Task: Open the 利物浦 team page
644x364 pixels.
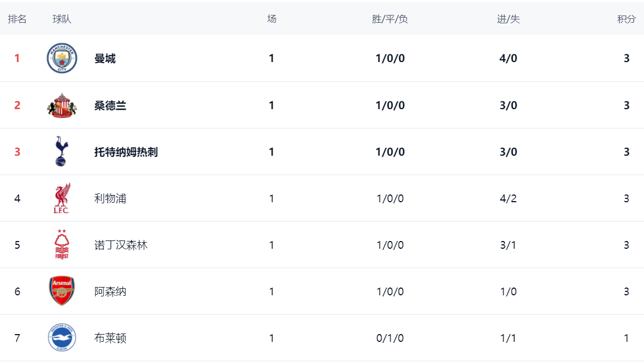Action: 110,198
